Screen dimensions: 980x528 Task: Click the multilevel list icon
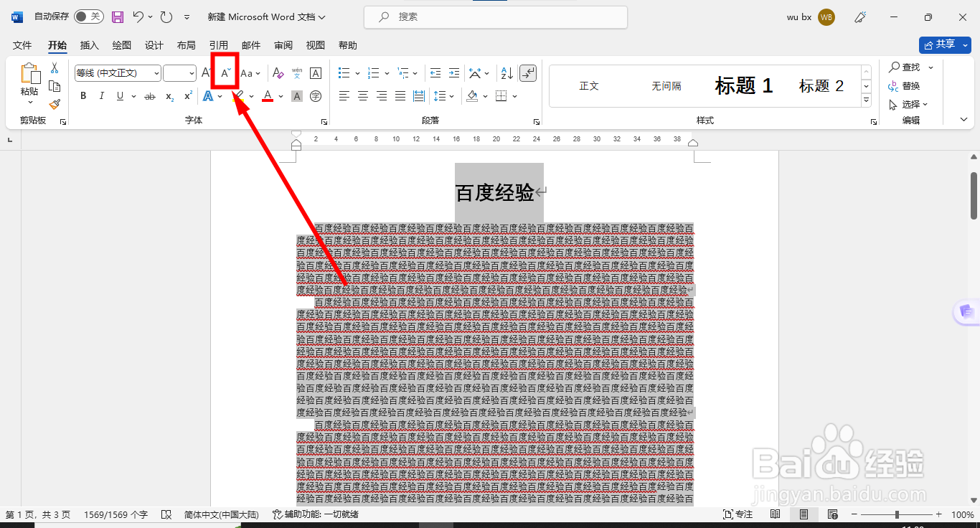[403, 73]
